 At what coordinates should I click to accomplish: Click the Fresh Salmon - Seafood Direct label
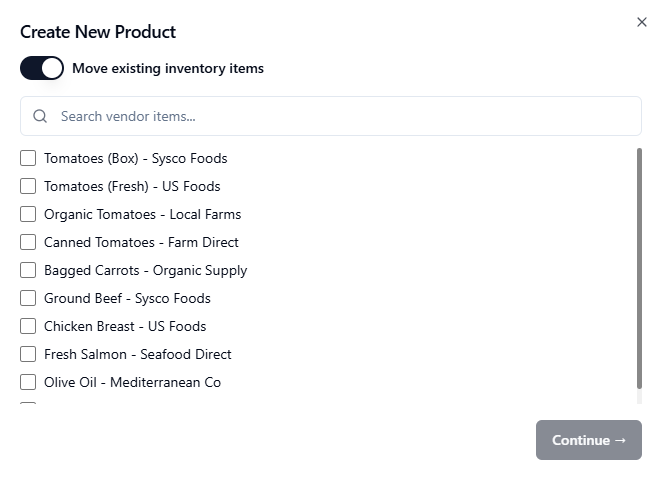[x=137, y=354]
